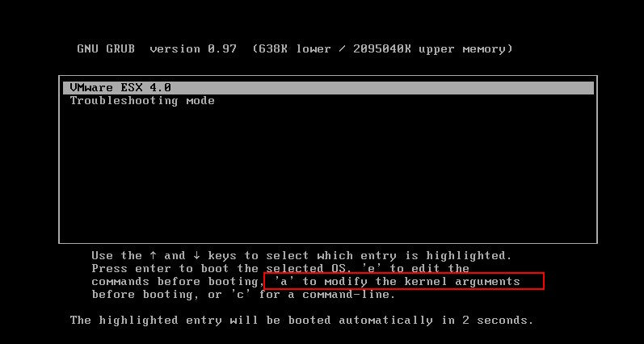Click the word 'highlighted' in the first instruction line

click(x=468, y=256)
